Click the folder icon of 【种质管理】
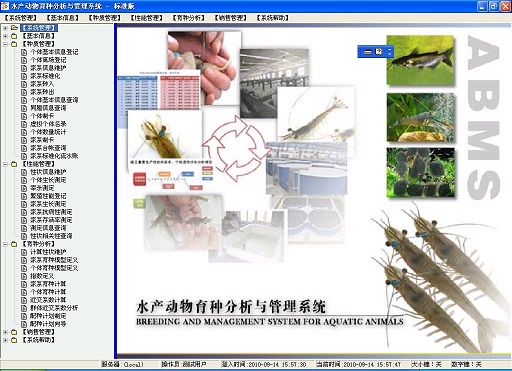 tap(14, 44)
